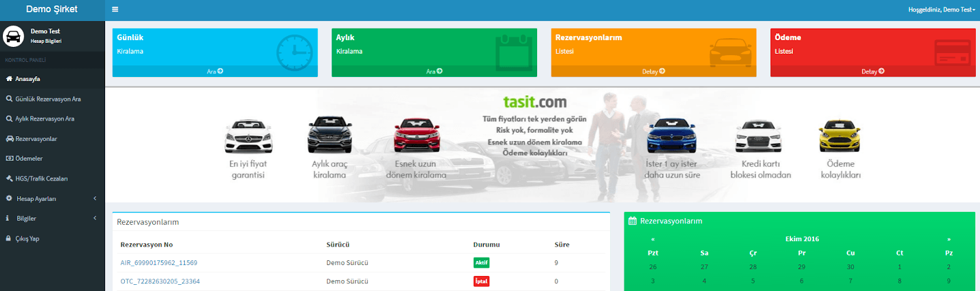The height and width of the screenshot is (291, 980).
Task: Click the search icon beside Aylık Rezervasyon Ara
Action: pos(9,119)
